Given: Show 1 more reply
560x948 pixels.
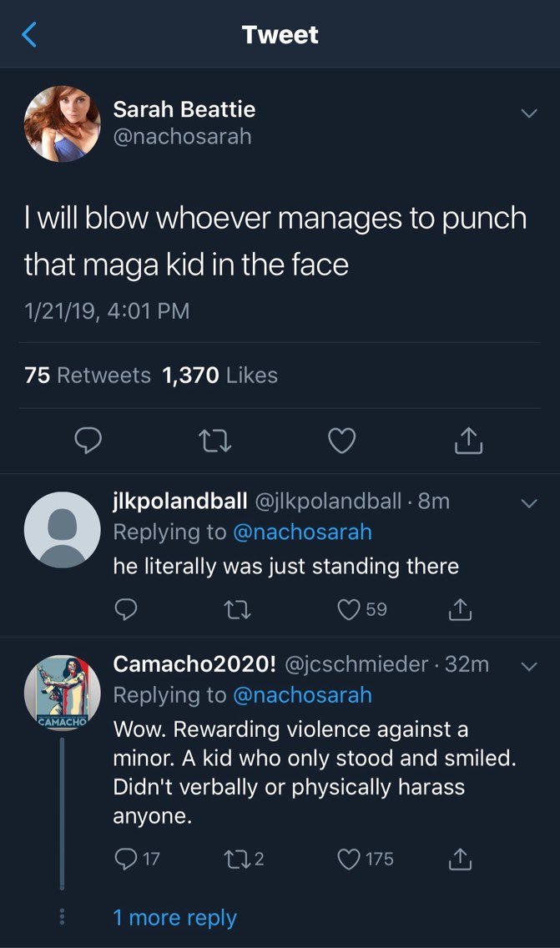Looking at the screenshot, I should [x=174, y=918].
